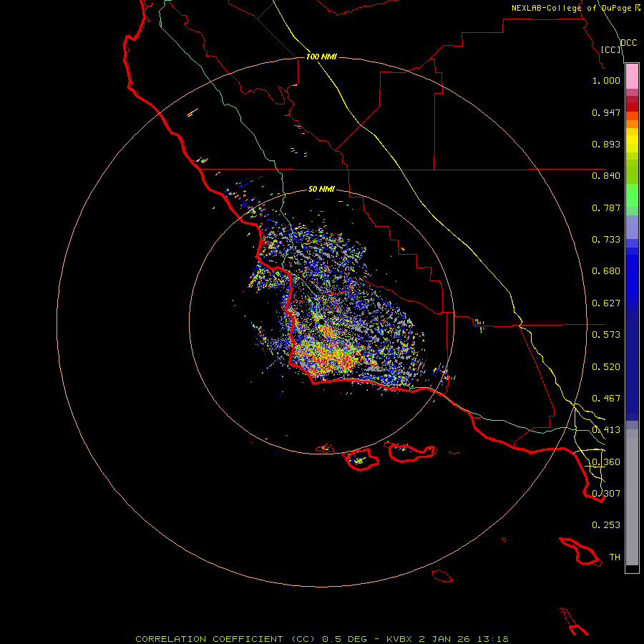Click the [CC] units label
This screenshot has width=644, height=644.
611,49
